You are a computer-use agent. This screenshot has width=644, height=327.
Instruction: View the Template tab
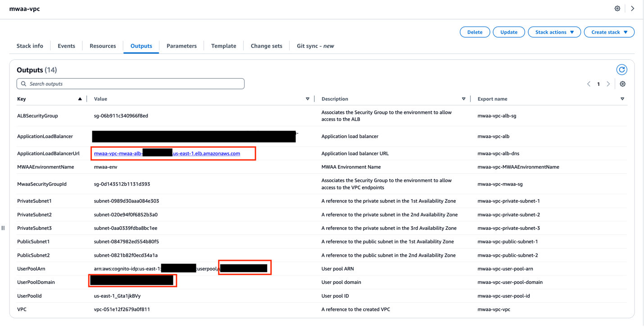click(x=224, y=46)
